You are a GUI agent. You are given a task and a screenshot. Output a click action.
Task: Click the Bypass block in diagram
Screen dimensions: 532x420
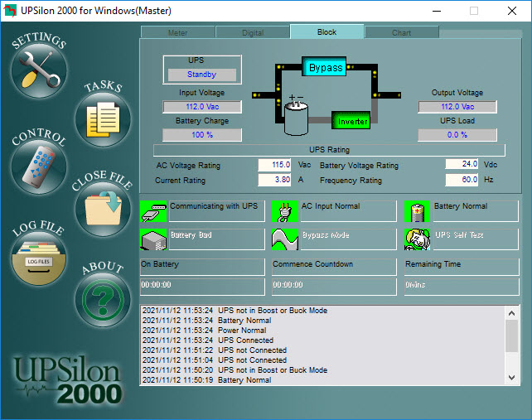click(324, 67)
